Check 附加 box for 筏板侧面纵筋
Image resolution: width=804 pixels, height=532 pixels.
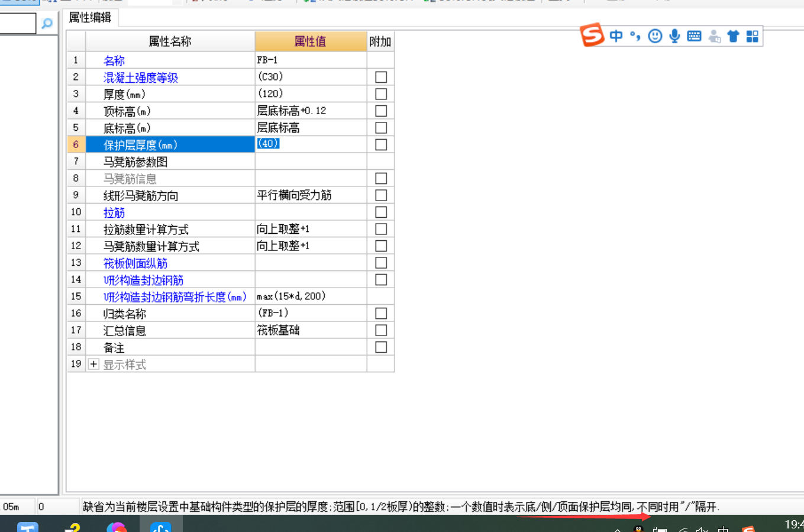(381, 263)
